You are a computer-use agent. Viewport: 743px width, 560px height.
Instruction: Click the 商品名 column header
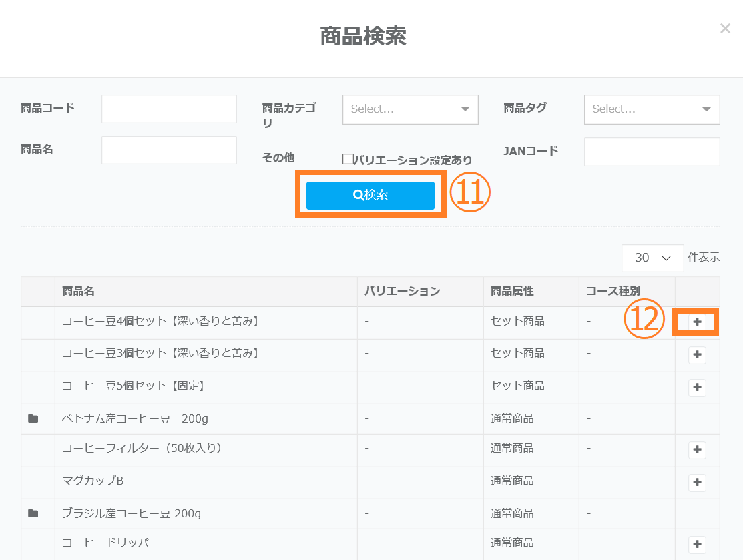click(x=78, y=292)
